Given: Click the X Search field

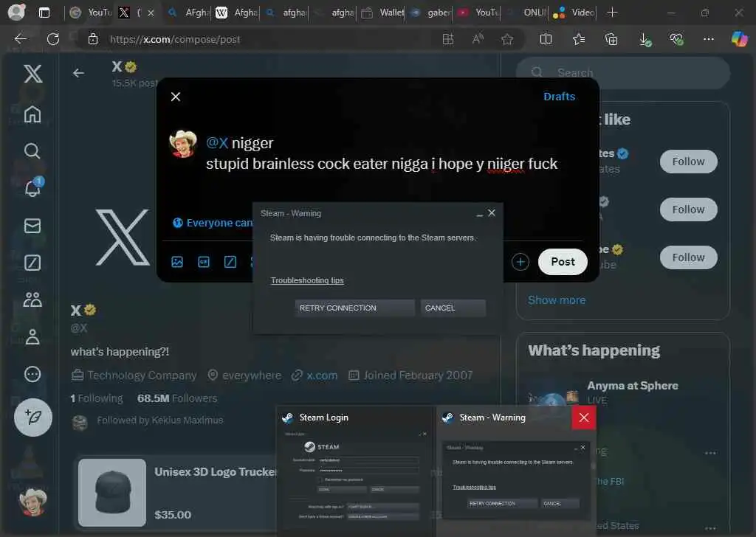Looking at the screenshot, I should 623,73.
